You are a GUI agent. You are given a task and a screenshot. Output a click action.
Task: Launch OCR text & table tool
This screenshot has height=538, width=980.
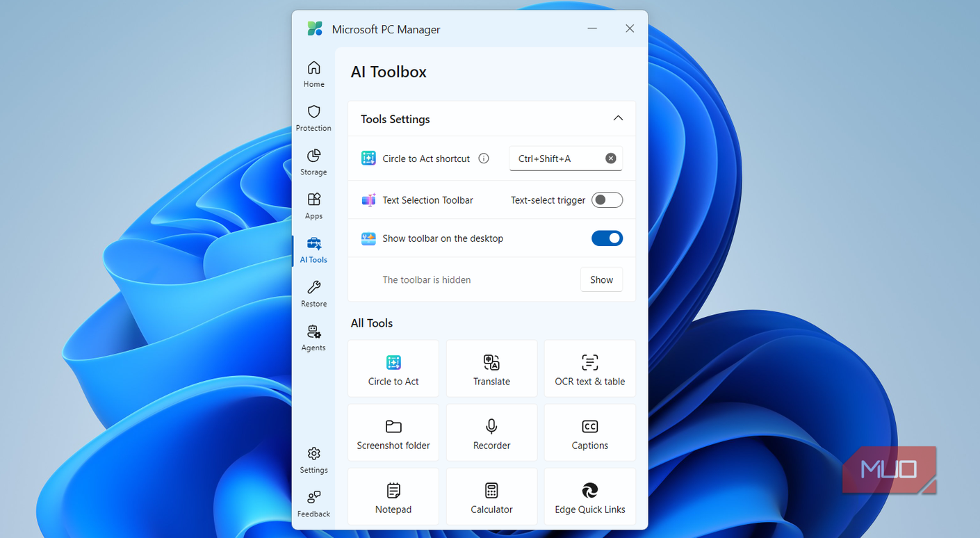[x=589, y=368]
